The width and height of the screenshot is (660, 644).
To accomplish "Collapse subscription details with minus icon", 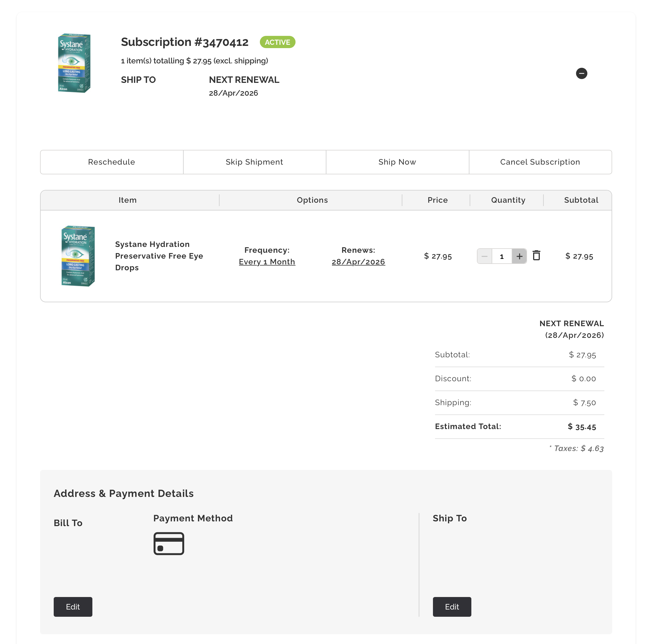I will coord(581,73).
